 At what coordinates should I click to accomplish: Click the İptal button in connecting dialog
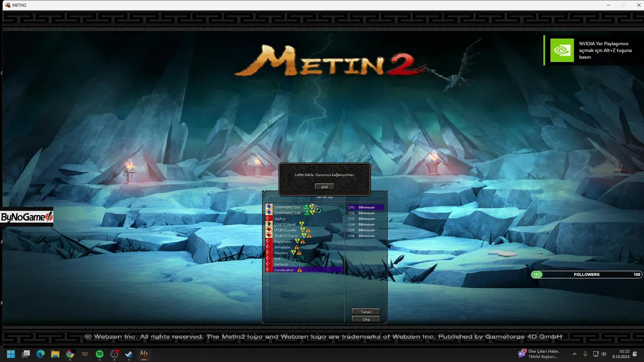tap(325, 187)
